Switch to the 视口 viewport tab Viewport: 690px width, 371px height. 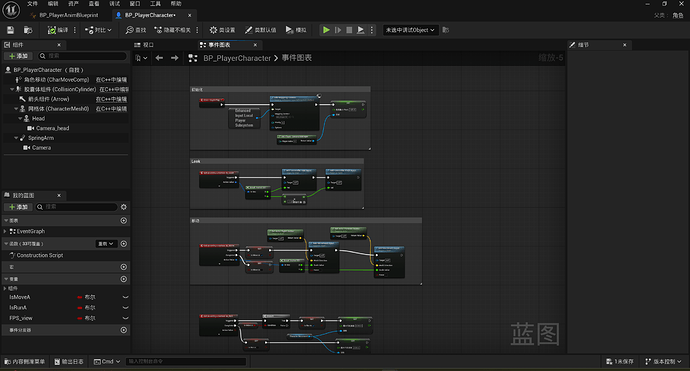pyautogui.click(x=144, y=45)
